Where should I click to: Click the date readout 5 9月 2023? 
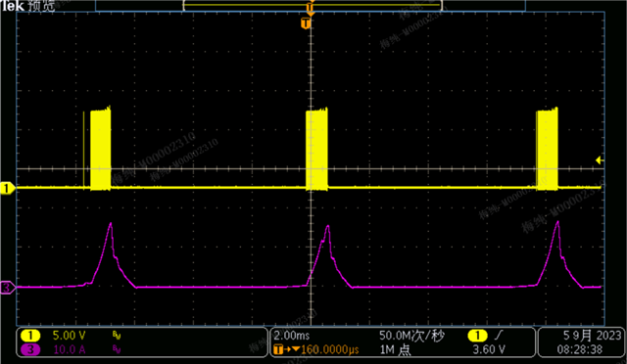click(592, 336)
